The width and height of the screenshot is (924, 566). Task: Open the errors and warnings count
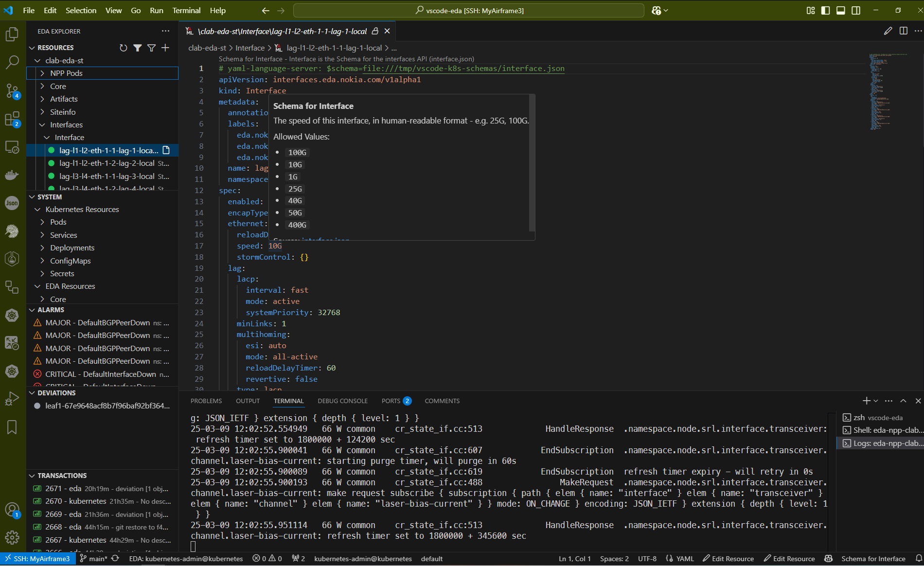pos(267,559)
